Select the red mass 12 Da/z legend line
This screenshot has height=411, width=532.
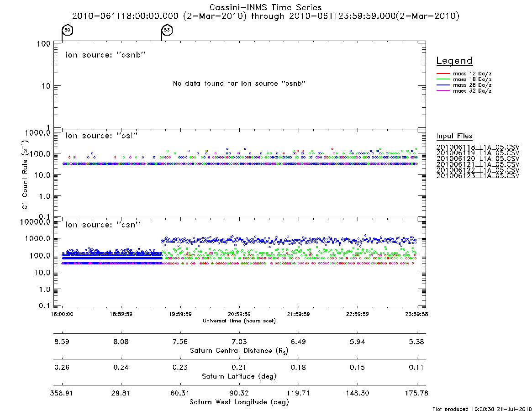443,74
